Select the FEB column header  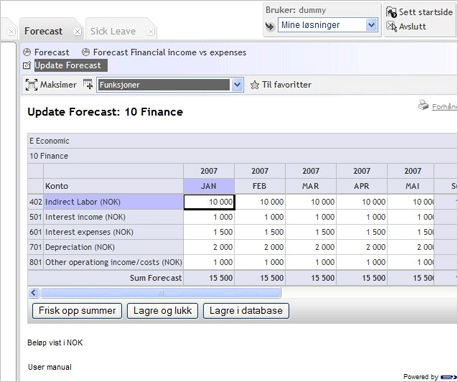pos(260,186)
